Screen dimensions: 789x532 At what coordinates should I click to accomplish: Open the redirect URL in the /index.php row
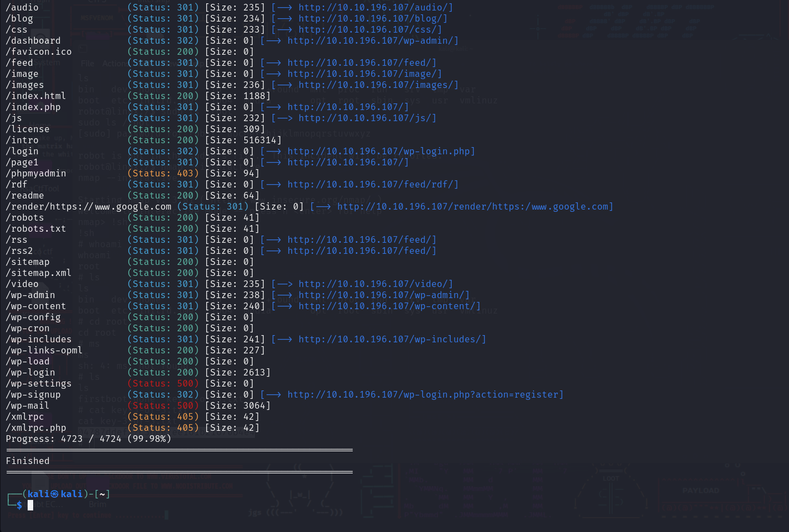coord(346,107)
